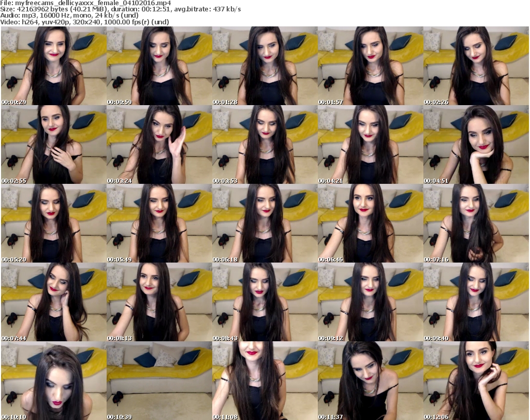Select the thumbnail timestamped 00:02:26
The image size is (530, 420).
click(476, 66)
